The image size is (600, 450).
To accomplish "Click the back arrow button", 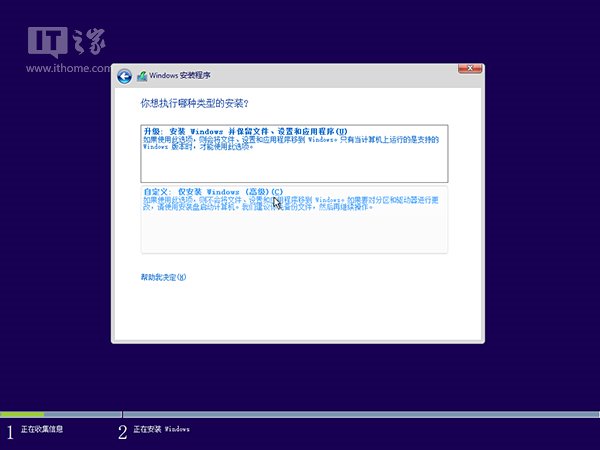I will click(124, 76).
